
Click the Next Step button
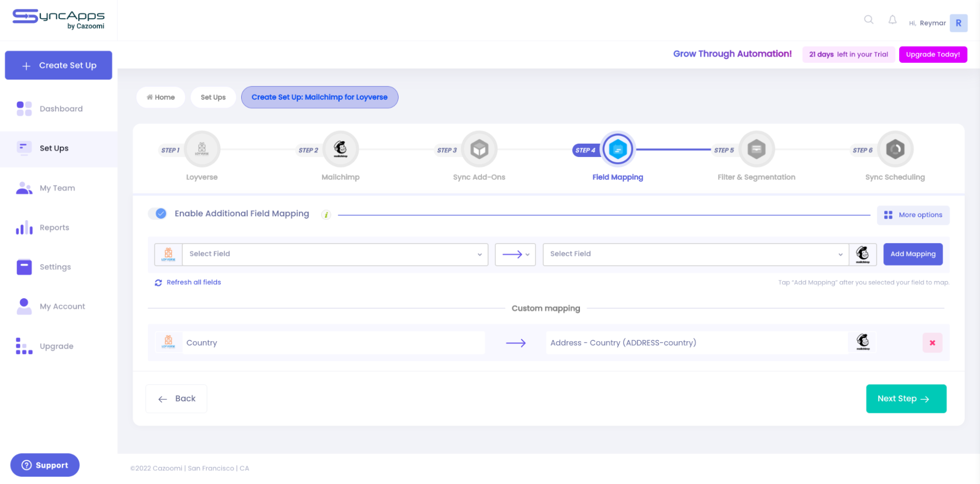tap(905, 399)
